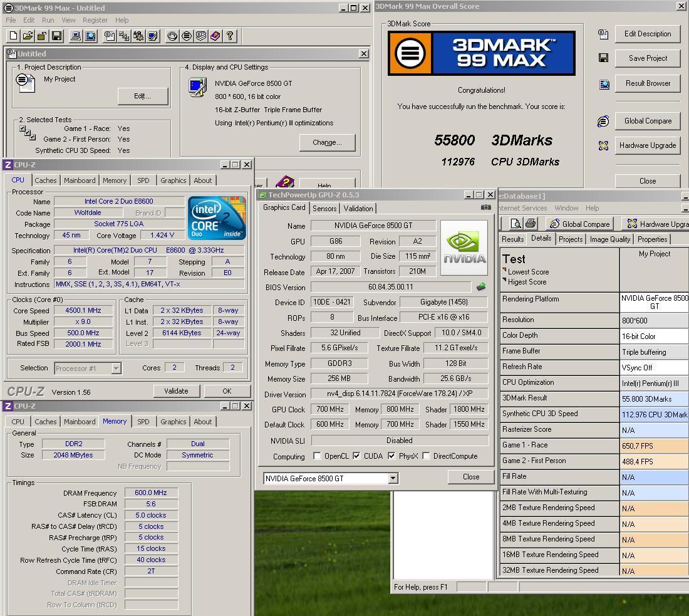Click the Result Browser icon in score window
The width and height of the screenshot is (689, 616).
604,85
